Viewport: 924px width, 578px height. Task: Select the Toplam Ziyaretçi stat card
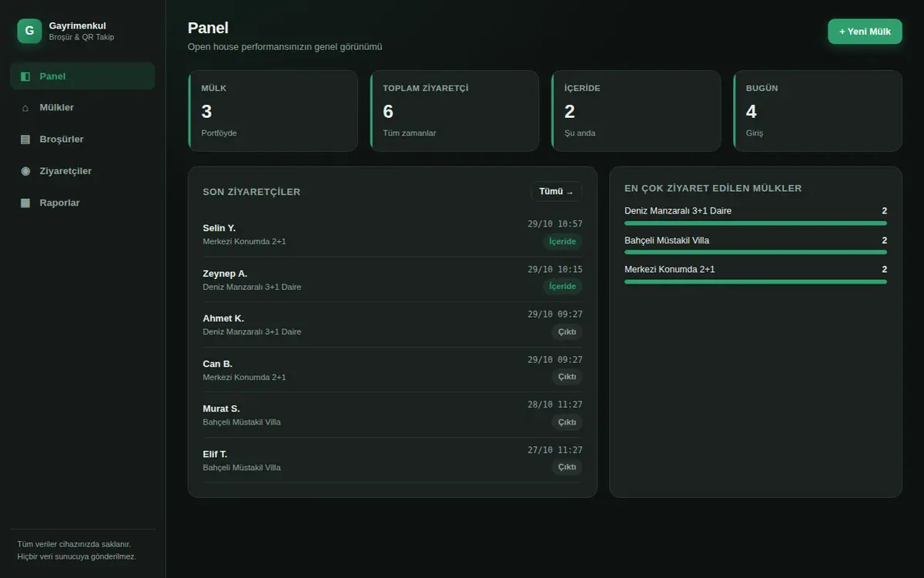click(454, 111)
